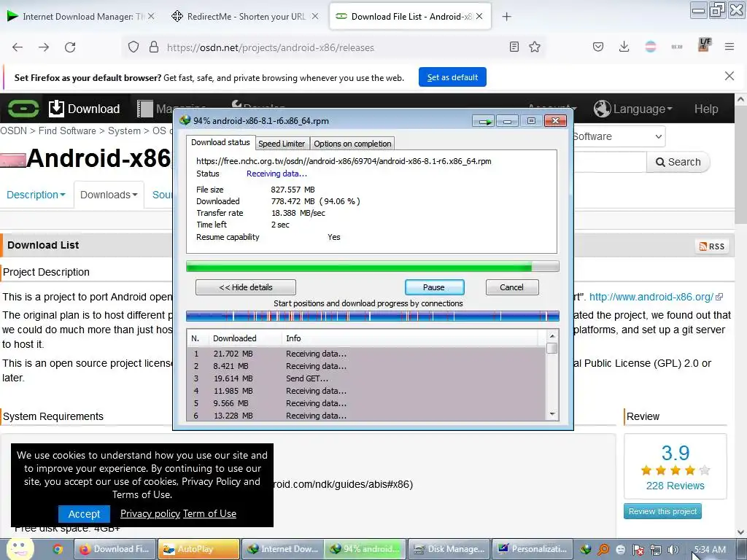Open Personalization window from taskbar
This screenshot has height=560, width=747.
532,549
